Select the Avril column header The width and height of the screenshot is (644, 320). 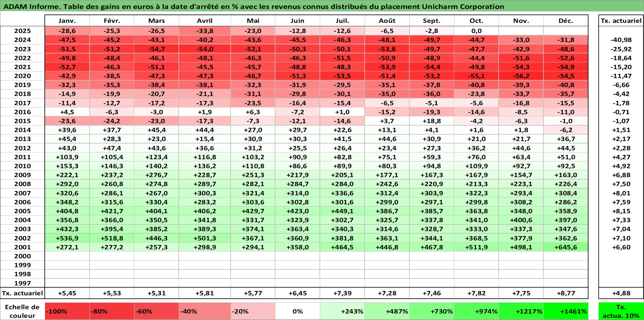(205, 21)
